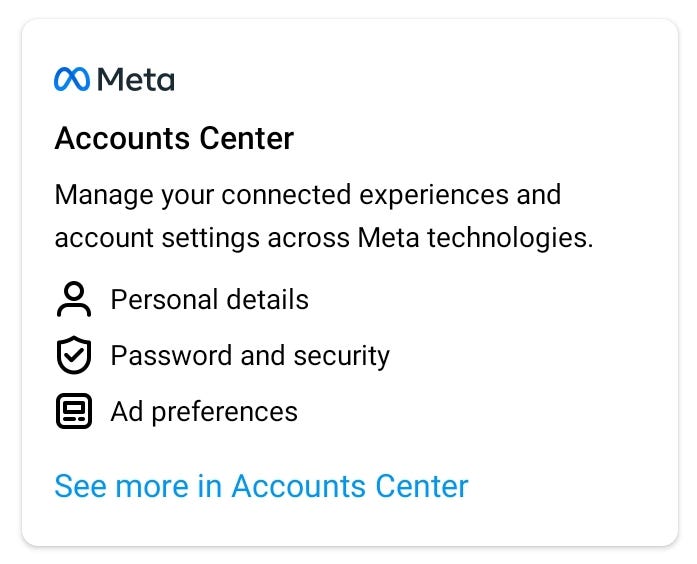Follow the See more in Accounts Center link
The width and height of the screenshot is (697, 564).
click(261, 486)
